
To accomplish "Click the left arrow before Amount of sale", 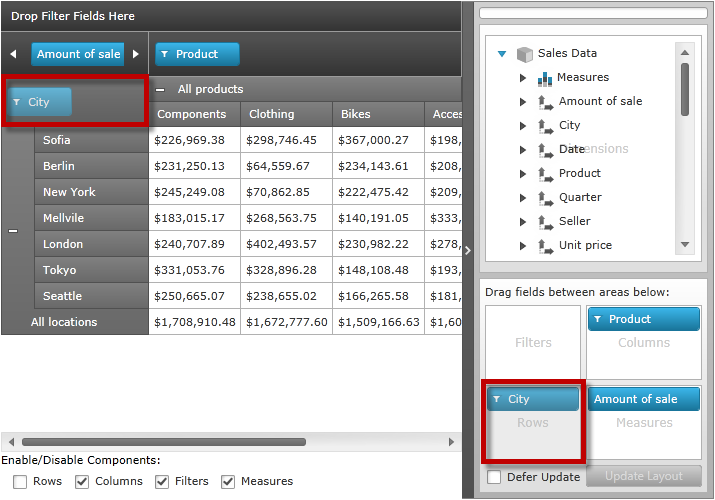I will pyautogui.click(x=13, y=55).
